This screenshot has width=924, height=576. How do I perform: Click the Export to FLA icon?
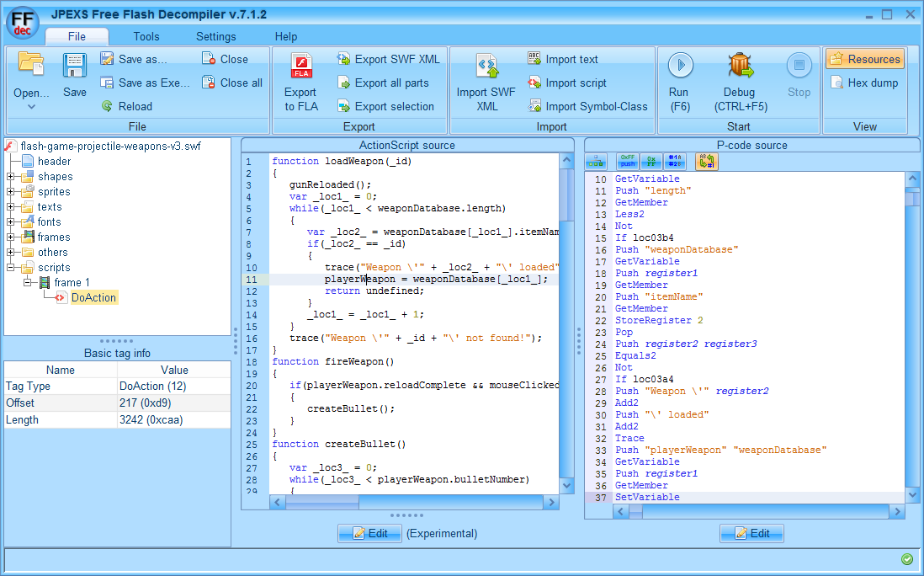301,66
